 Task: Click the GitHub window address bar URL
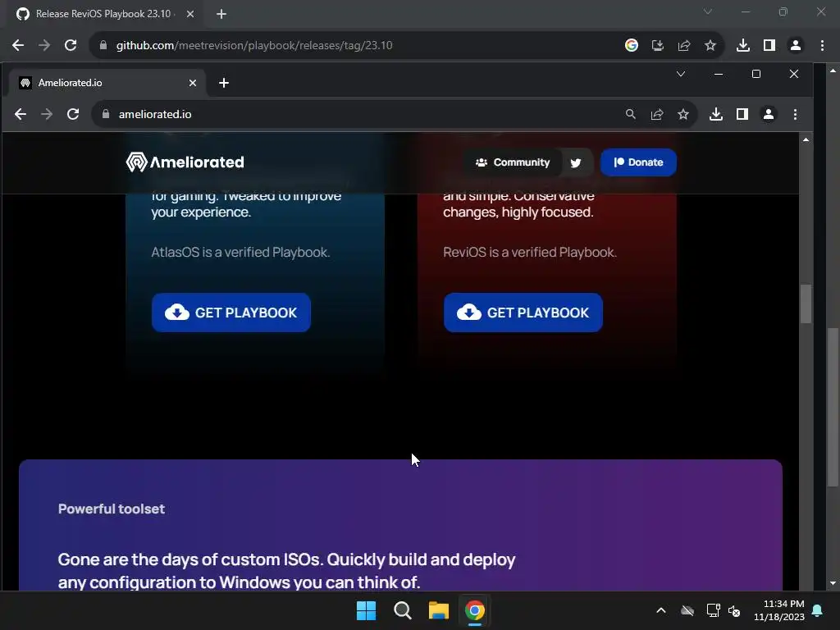click(x=254, y=45)
